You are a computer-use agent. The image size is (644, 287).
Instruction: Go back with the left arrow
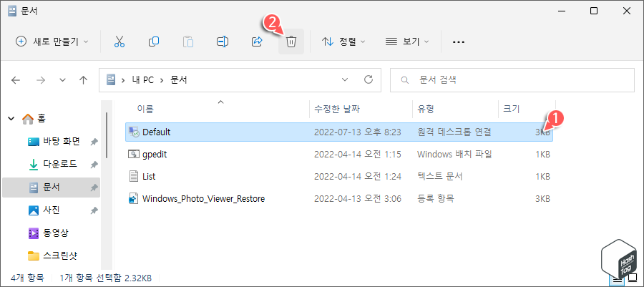coord(16,80)
